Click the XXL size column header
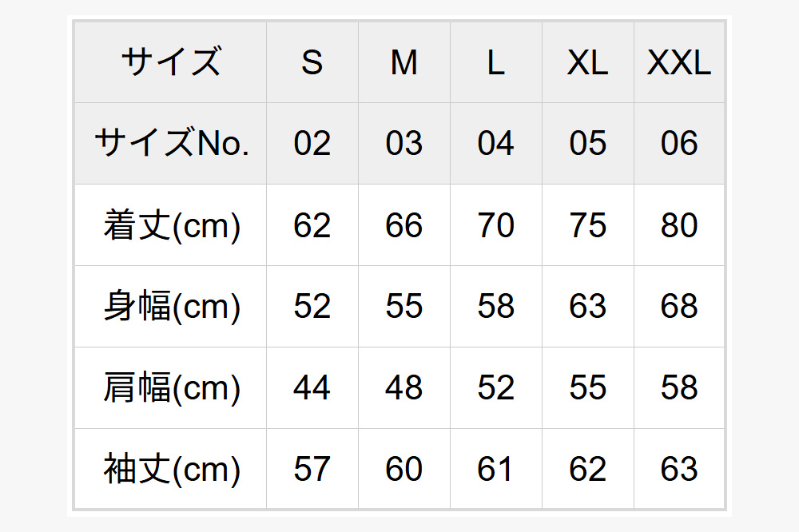Screen dimensions: 799x532 (679, 62)
